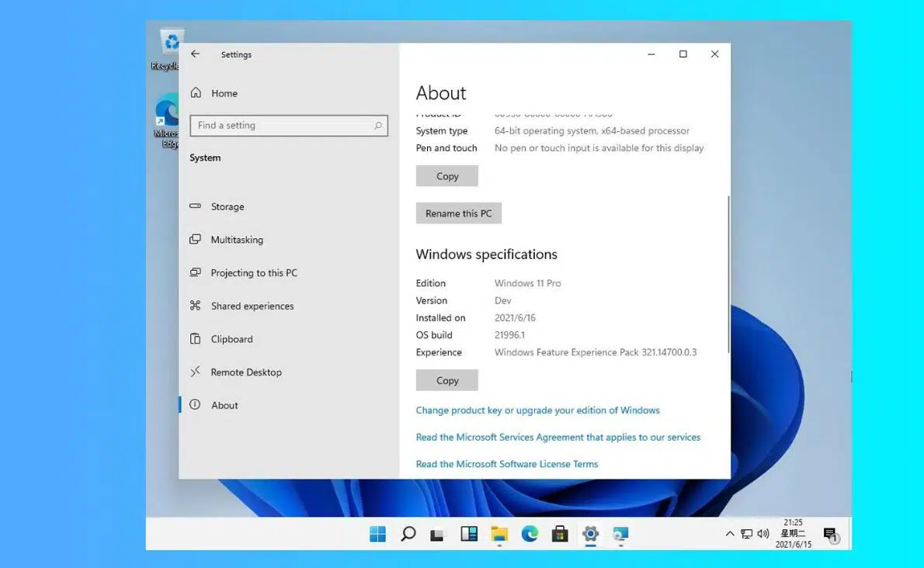The image size is (924, 568).
Task: Open Widgets from the taskbar
Action: click(x=469, y=534)
